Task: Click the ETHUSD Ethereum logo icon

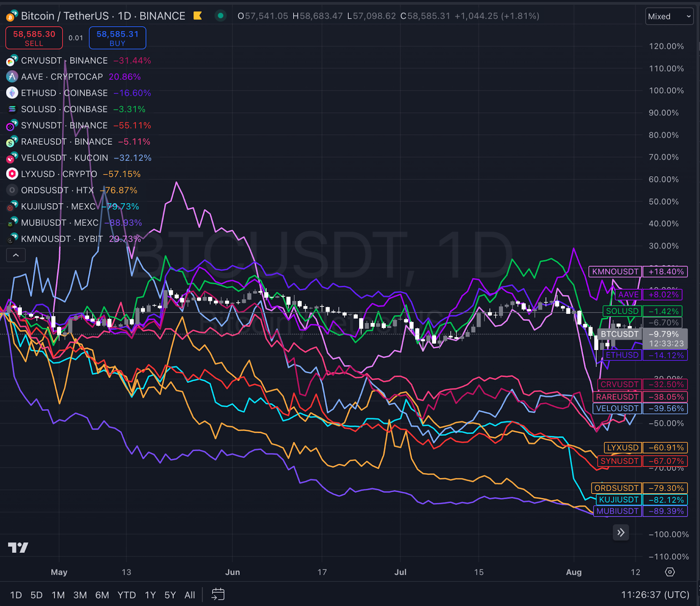Action: coord(12,93)
